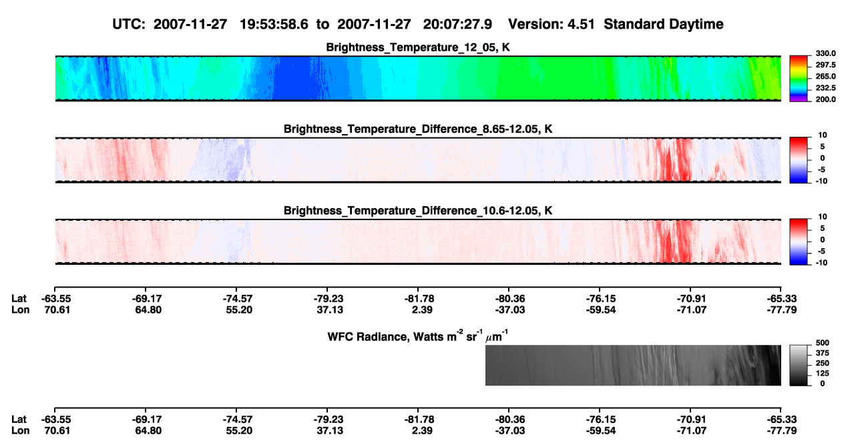868x445 pixels.
Task: Click "Lon" label on axis beneath WFC image
Action: pos(19,430)
